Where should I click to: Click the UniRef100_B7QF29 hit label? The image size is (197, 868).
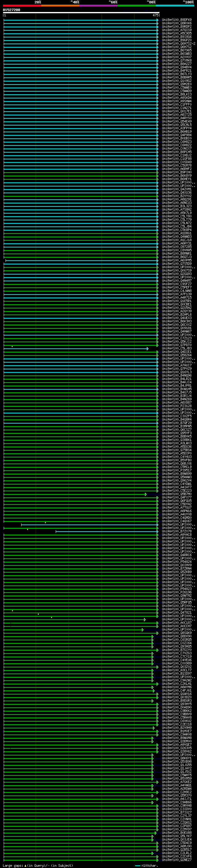coord(177,423)
